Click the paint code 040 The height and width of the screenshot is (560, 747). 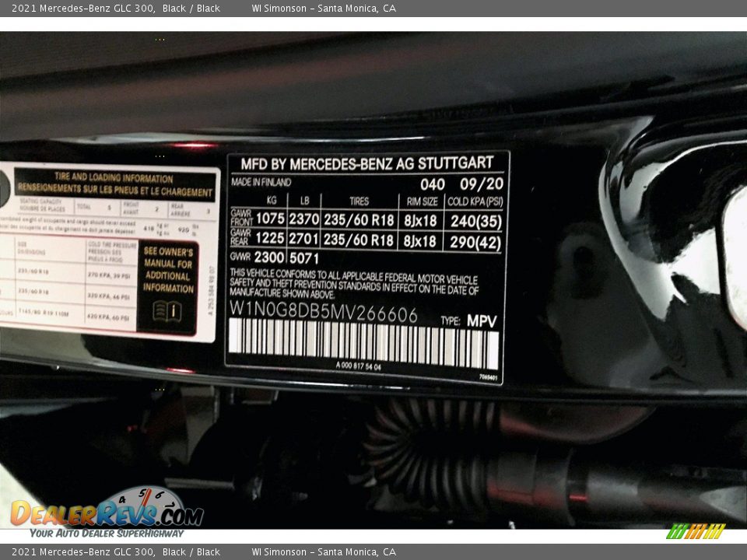tap(433, 184)
